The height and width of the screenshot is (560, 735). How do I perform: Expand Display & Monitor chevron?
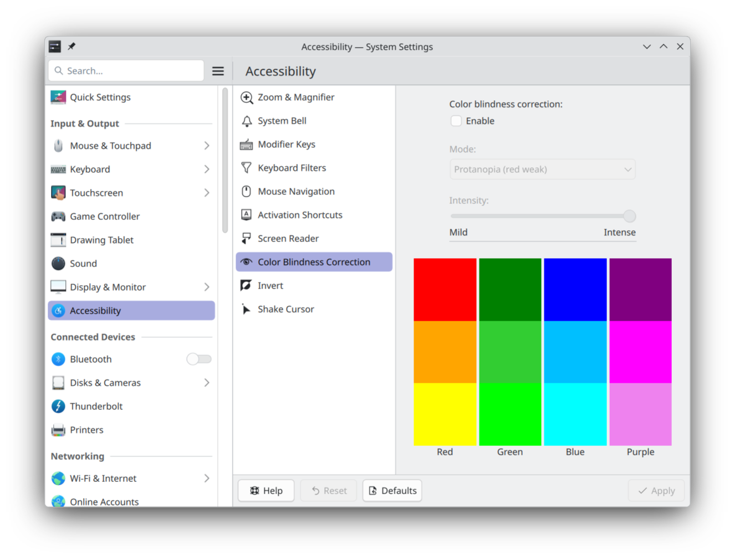[207, 287]
